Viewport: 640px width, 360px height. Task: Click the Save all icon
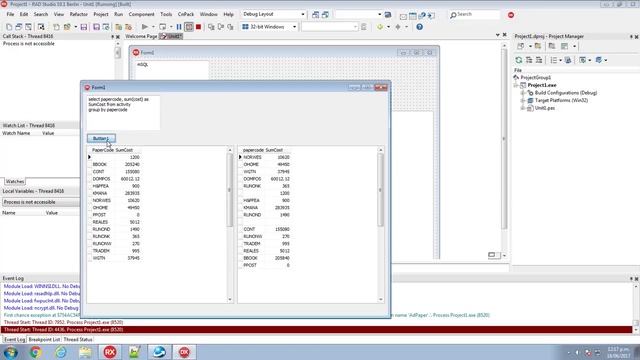[x=96, y=27]
